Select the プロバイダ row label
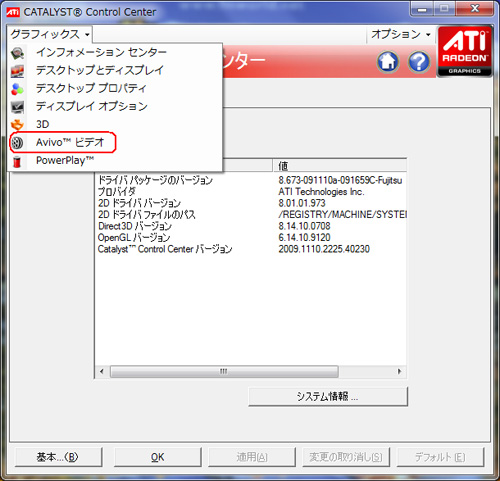This screenshot has width=500, height=481. tap(117, 192)
